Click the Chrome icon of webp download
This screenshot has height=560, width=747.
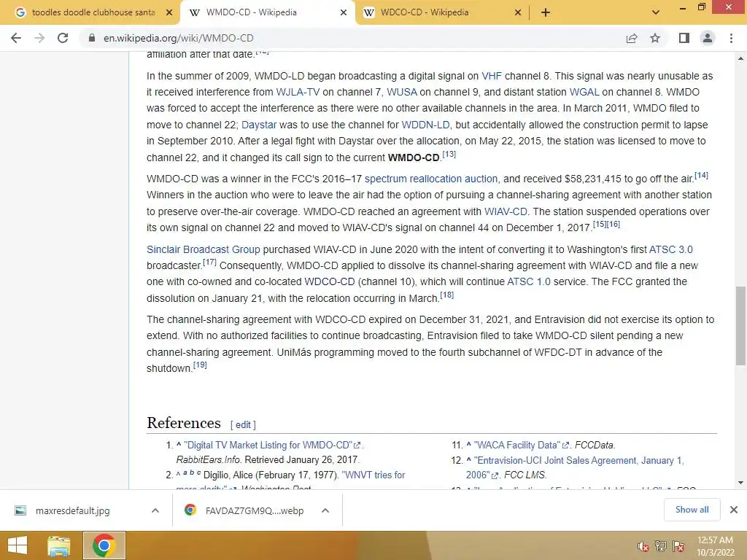tap(190, 510)
